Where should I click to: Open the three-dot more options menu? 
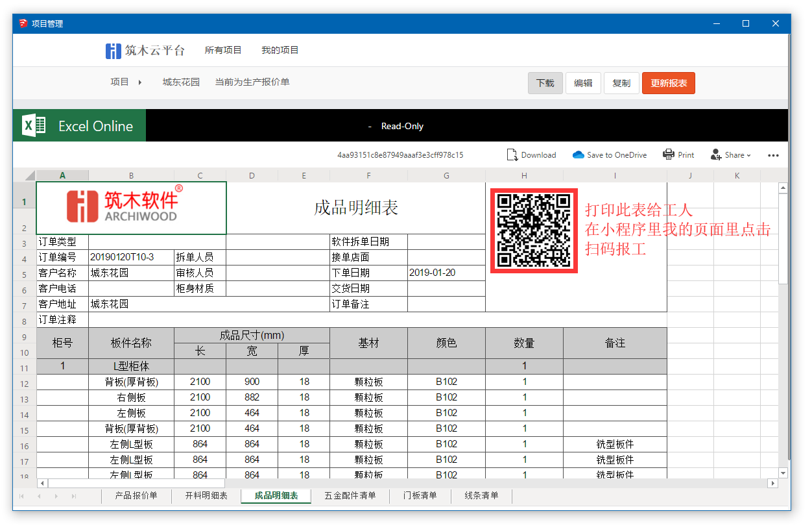coord(773,155)
